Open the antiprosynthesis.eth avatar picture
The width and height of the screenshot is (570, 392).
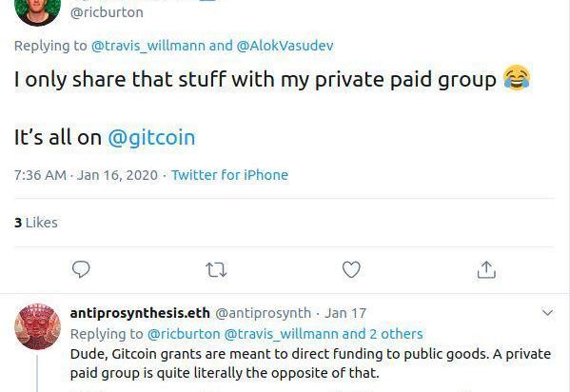37,326
